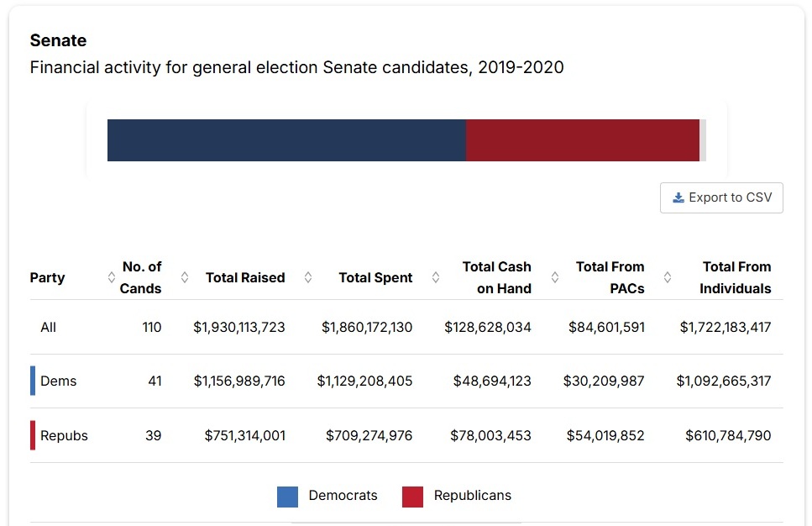
Task: Sort by Total From PACs arrow icon
Action: [668, 277]
